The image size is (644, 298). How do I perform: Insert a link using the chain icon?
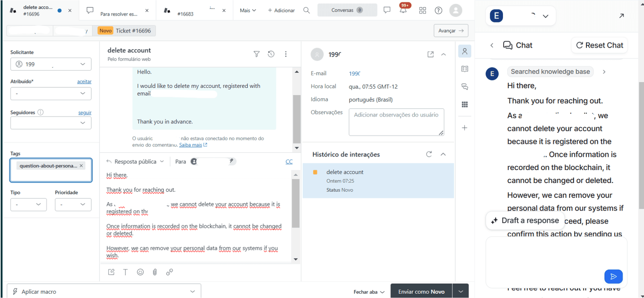169,272
